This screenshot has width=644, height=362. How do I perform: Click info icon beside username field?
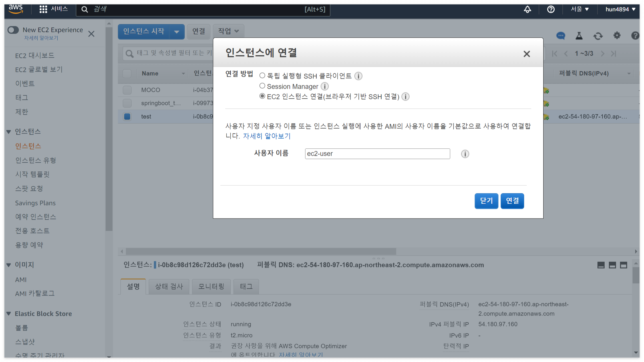click(x=465, y=154)
